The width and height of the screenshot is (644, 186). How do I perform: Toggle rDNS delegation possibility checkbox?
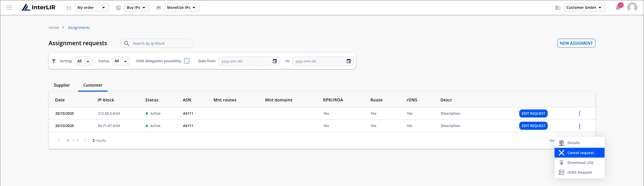click(x=187, y=61)
